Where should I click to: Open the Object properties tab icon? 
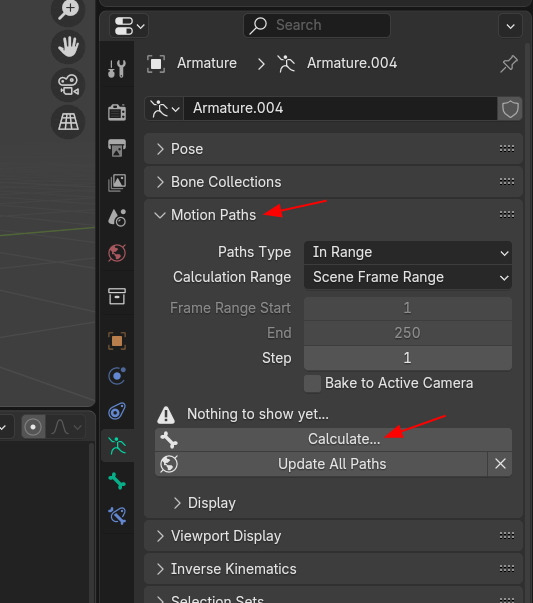(117, 341)
